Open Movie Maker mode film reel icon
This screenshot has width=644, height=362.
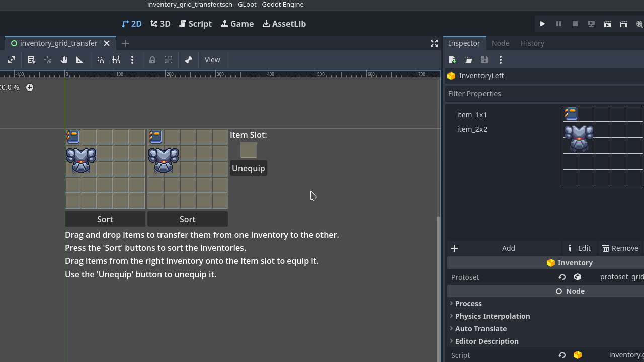coord(639,24)
